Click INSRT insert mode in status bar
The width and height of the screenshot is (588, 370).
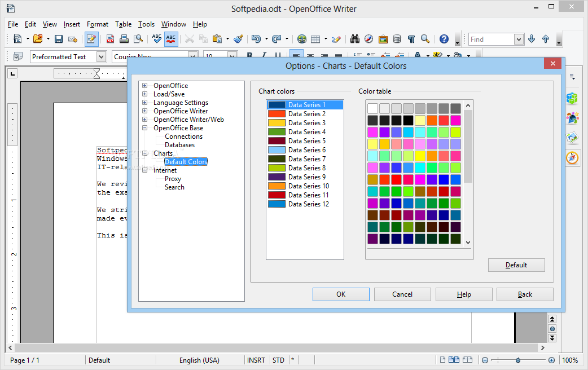[256, 360]
